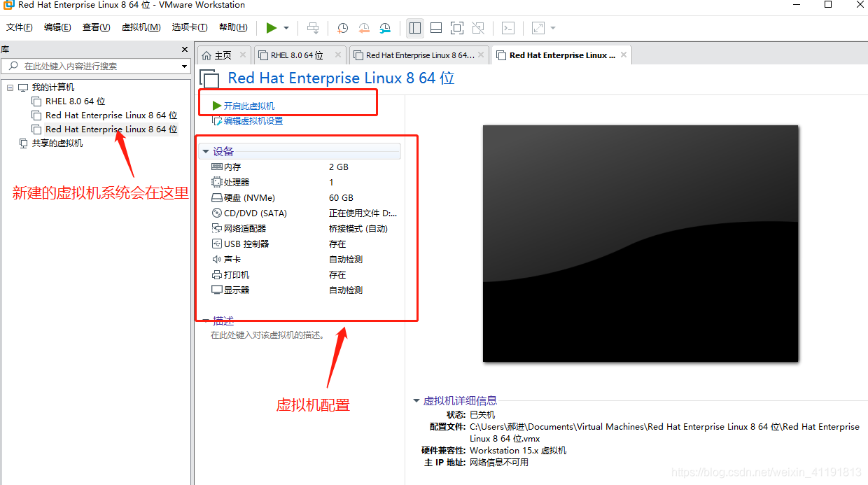Viewport: 868px width, 485px height.
Task: Open the snapshot manager icon
Action: point(385,28)
